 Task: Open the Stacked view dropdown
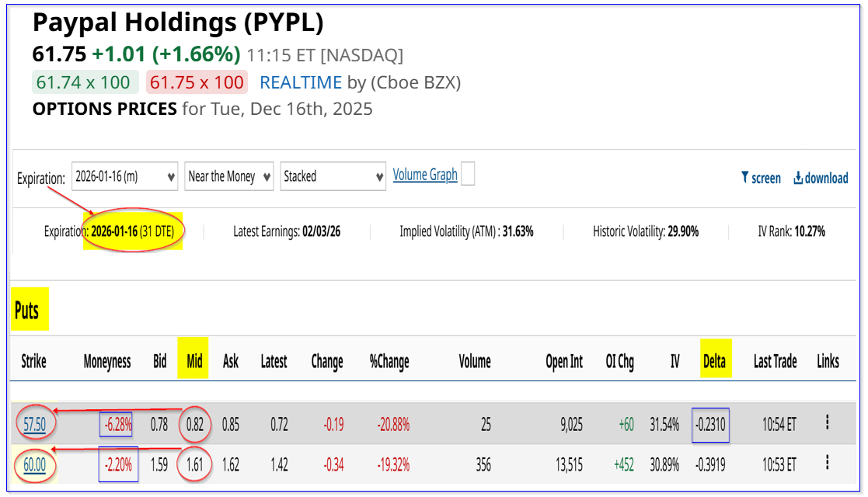point(333,176)
